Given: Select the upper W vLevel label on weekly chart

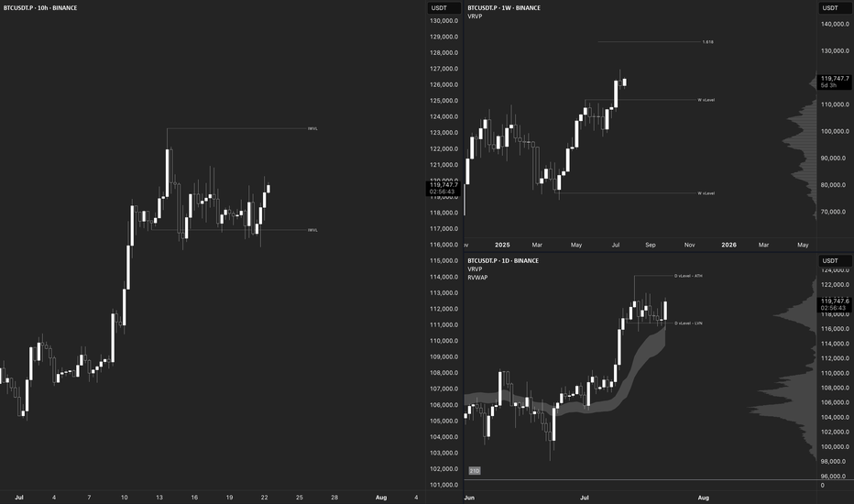Looking at the screenshot, I should pyautogui.click(x=706, y=100).
